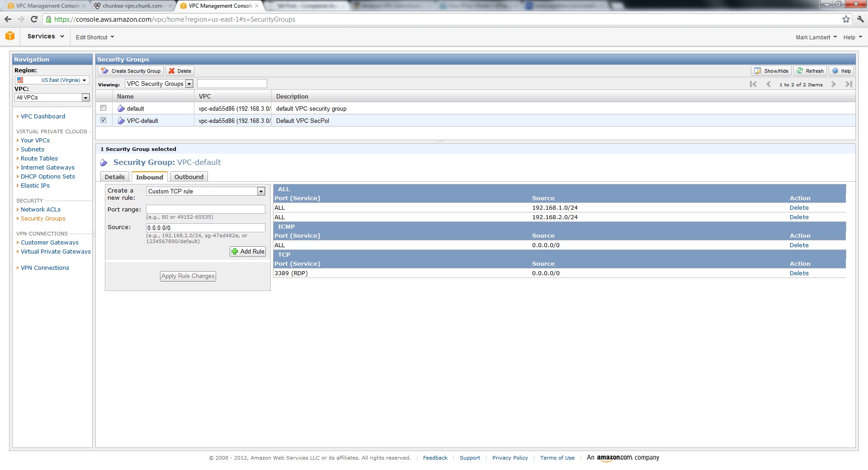Delete the 3389 (RDP) TCP rule
This screenshot has height=470, width=868.
pos(799,273)
